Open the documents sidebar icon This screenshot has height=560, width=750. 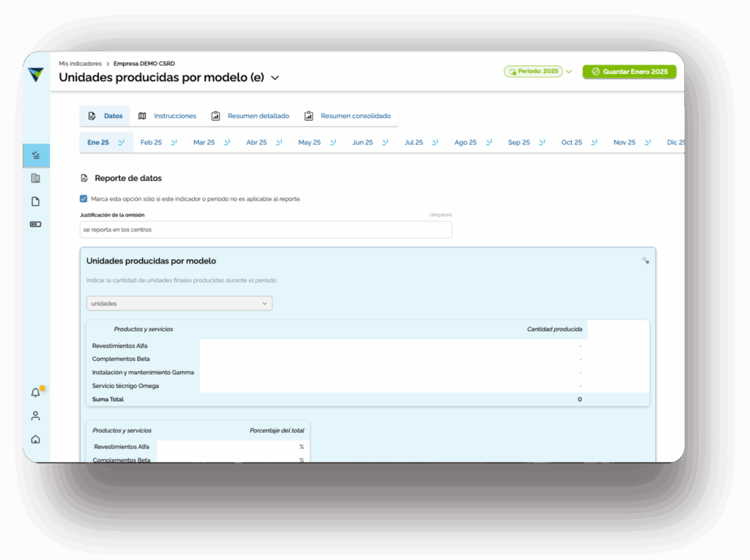pos(36,201)
